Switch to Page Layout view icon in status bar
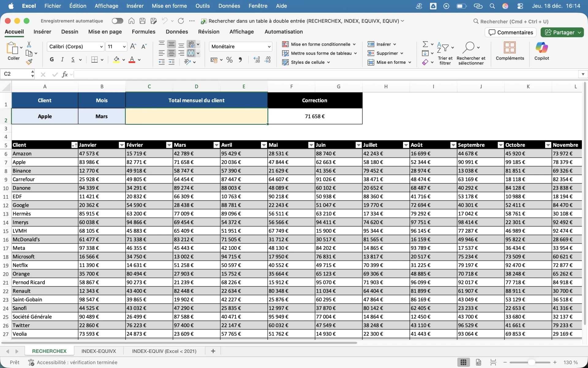This screenshot has height=368, width=588. coord(478,362)
